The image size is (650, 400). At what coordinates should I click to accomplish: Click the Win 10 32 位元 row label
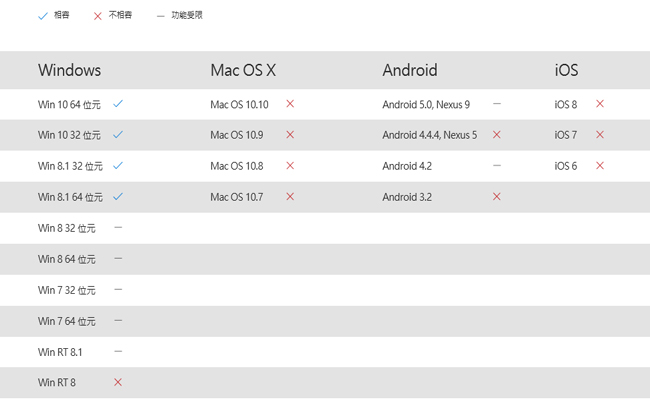69,135
